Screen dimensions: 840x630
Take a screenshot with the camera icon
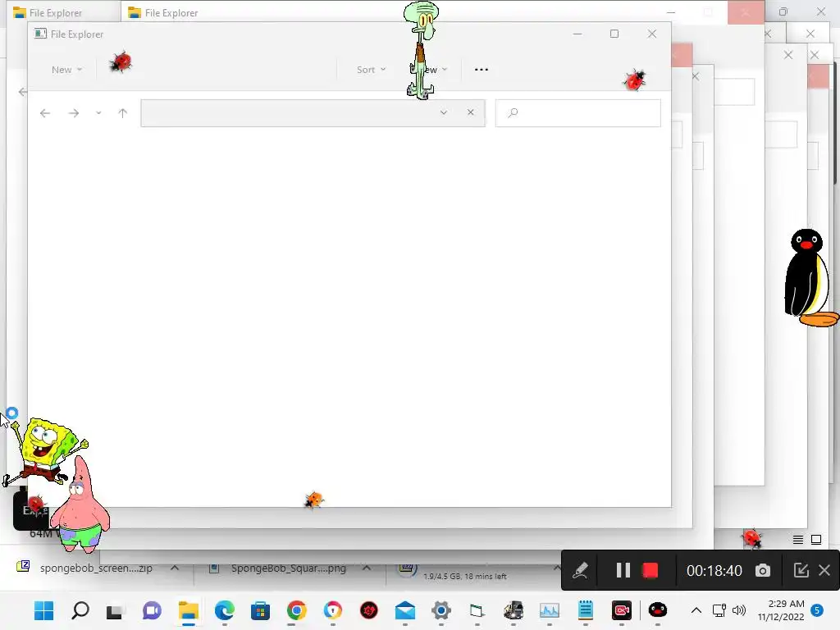(762, 571)
